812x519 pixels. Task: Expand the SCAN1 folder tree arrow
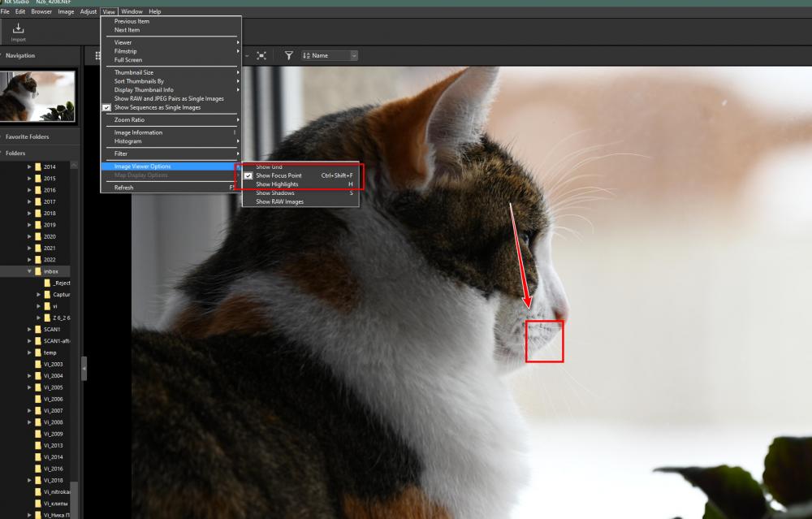pos(29,330)
